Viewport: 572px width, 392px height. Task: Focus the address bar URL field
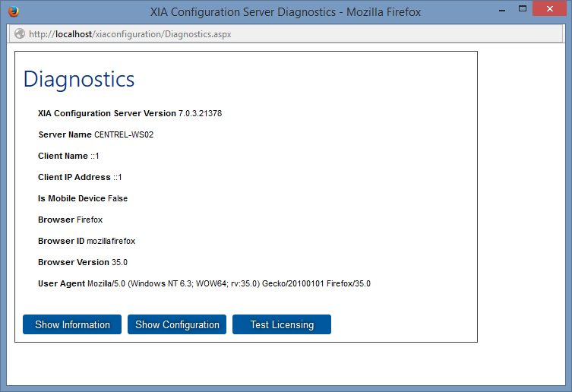point(286,34)
